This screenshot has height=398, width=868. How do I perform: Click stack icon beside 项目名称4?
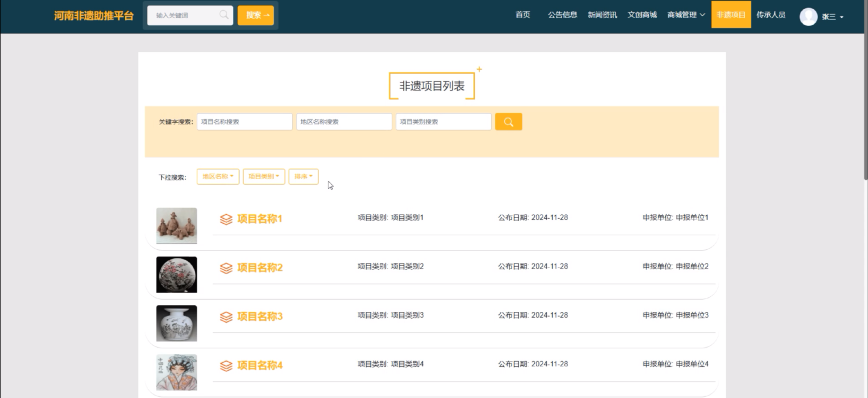tap(226, 366)
